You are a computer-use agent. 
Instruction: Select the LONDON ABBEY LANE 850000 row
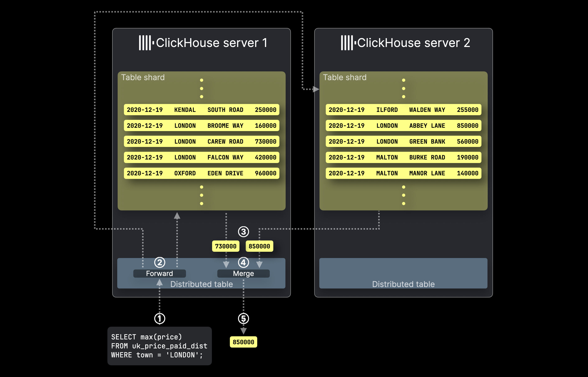pyautogui.click(x=403, y=126)
